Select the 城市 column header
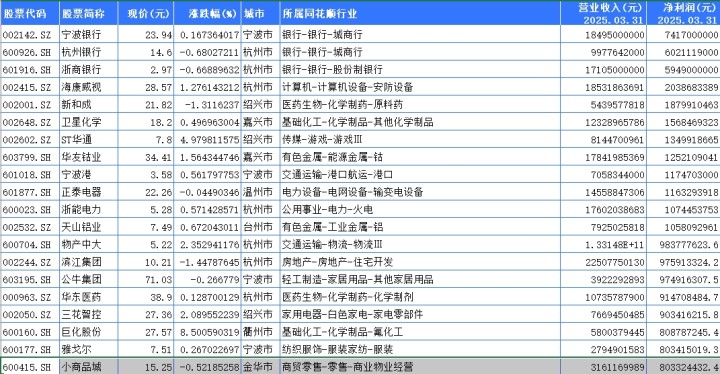This screenshot has height=374, width=720. (x=260, y=13)
